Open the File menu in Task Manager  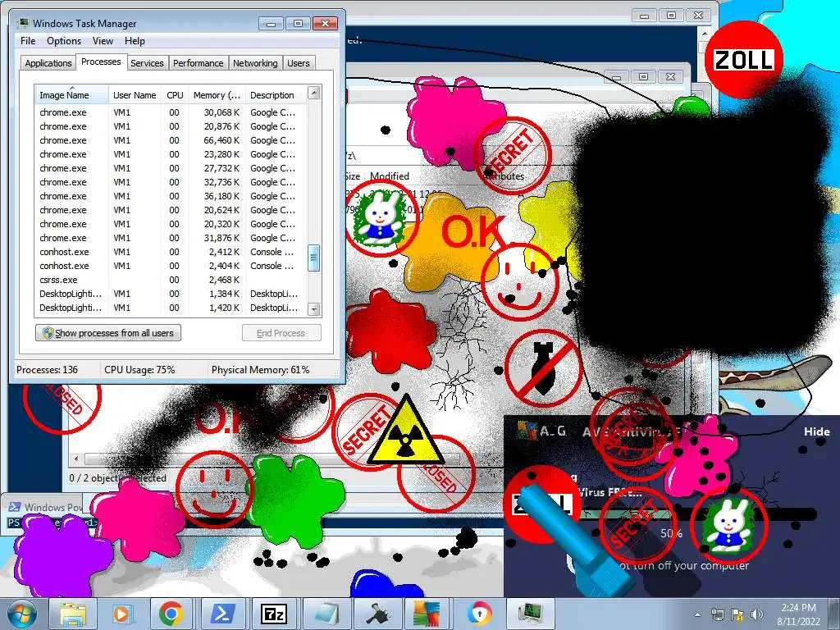point(28,41)
